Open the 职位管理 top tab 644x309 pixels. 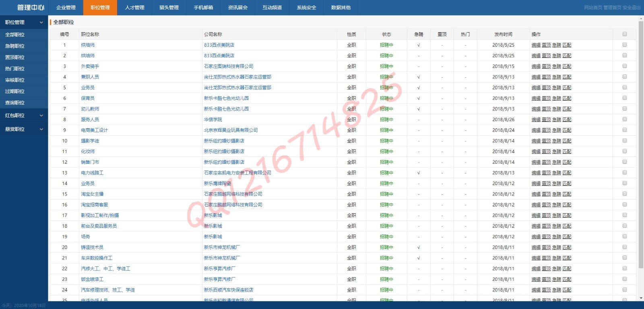(x=100, y=8)
